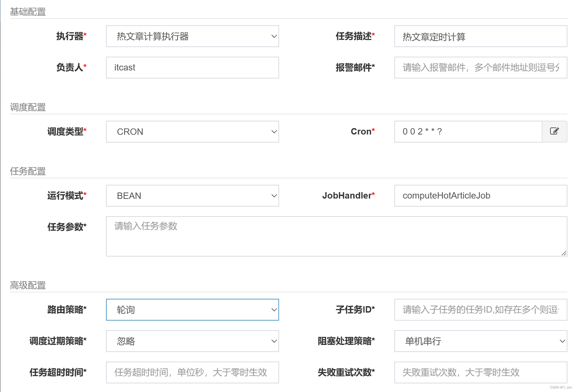Click the JobHandler field with computeHotArticleJob
Viewport: 577px width, 392px height.
(x=481, y=196)
